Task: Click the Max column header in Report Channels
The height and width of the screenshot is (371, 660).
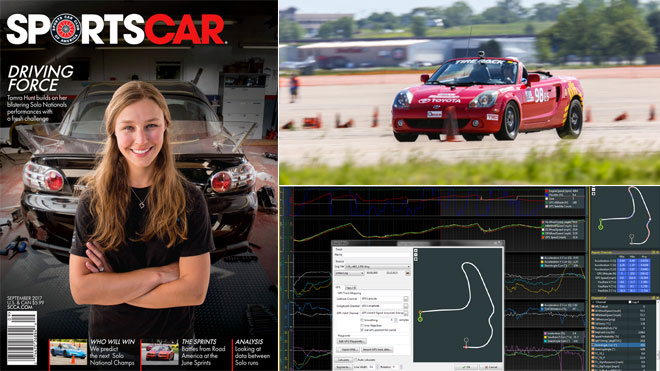Action: tap(632, 257)
